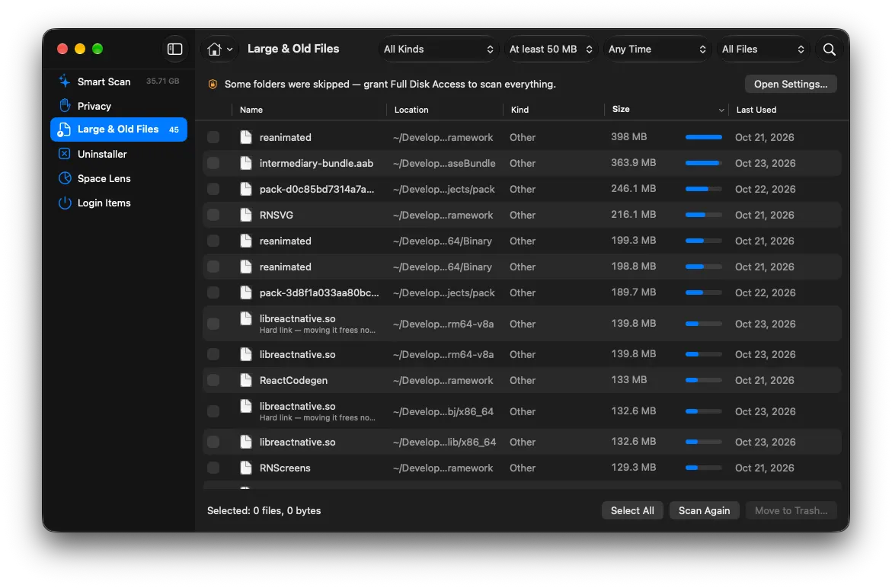The width and height of the screenshot is (892, 588).
Task: Click file icon of RNScreens row
Action: (246, 468)
